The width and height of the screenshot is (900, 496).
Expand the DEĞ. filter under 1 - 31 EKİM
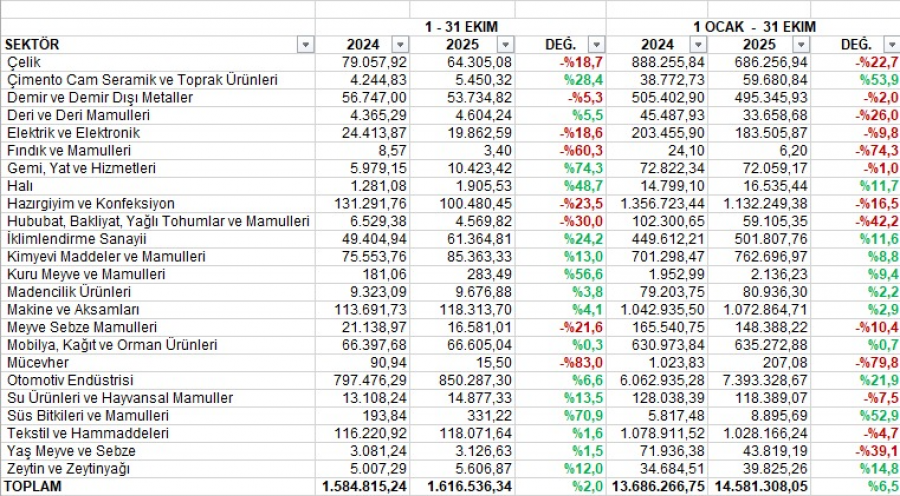596,45
